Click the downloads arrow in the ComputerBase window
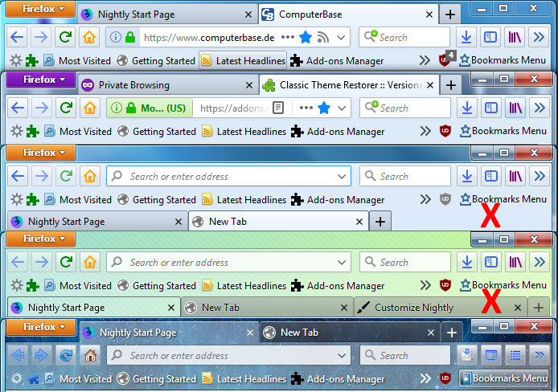Image resolution: width=558 pixels, height=392 pixels. [466, 37]
